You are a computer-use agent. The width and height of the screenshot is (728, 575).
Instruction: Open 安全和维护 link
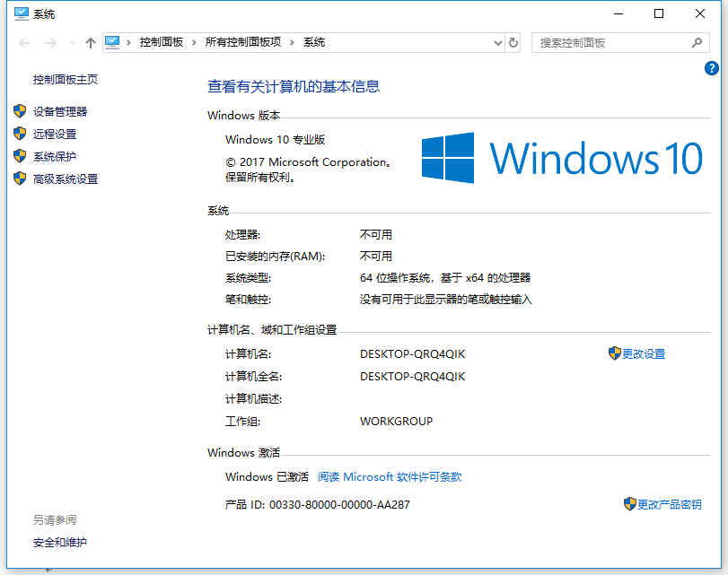click(60, 543)
